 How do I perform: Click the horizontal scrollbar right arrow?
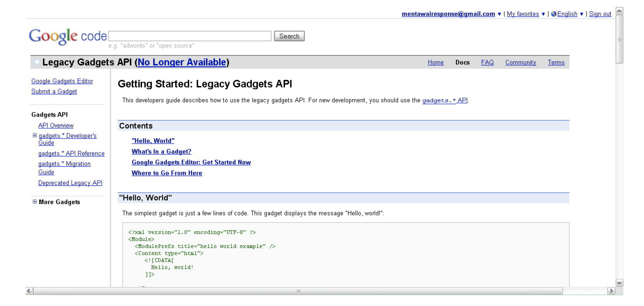611,291
